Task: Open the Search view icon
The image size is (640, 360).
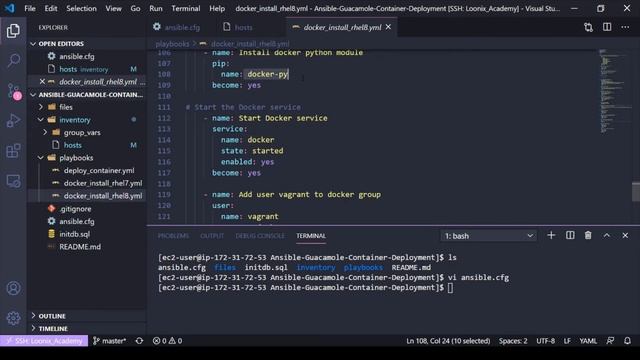Action: 13,60
